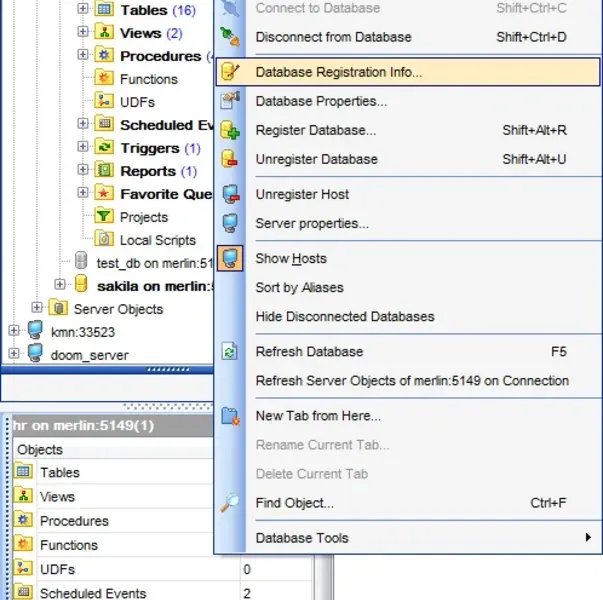Expand the doom_server host node
Viewport: 603px width, 600px height.
[14, 353]
